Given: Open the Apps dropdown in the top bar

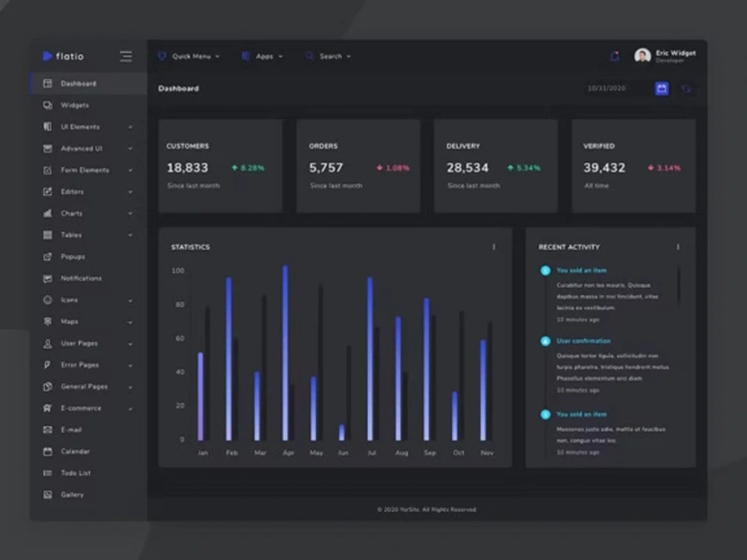Looking at the screenshot, I should [x=261, y=56].
